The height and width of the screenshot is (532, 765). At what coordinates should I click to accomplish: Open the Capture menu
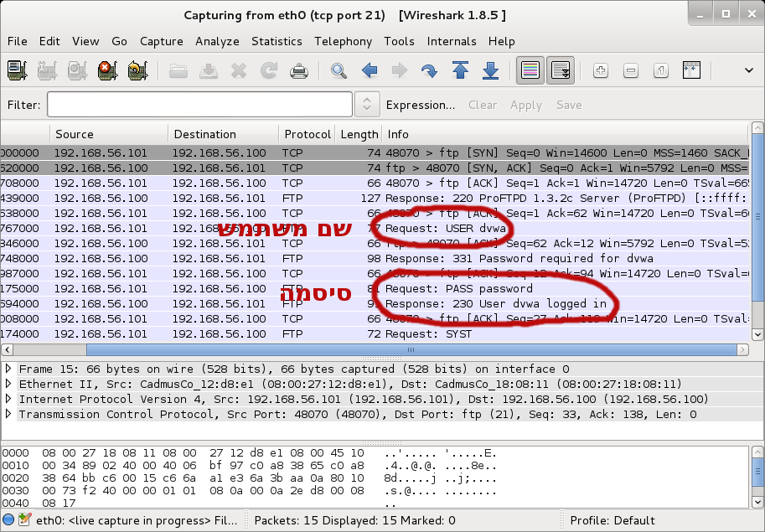[162, 41]
